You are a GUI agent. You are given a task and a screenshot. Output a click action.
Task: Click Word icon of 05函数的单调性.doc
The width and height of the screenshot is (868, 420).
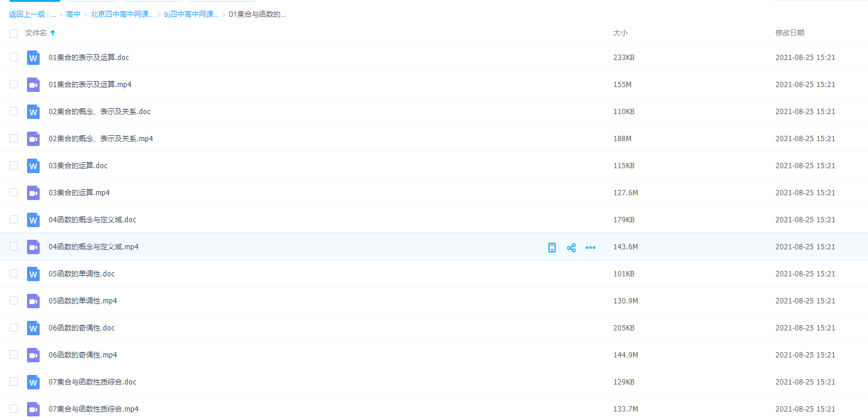point(33,274)
